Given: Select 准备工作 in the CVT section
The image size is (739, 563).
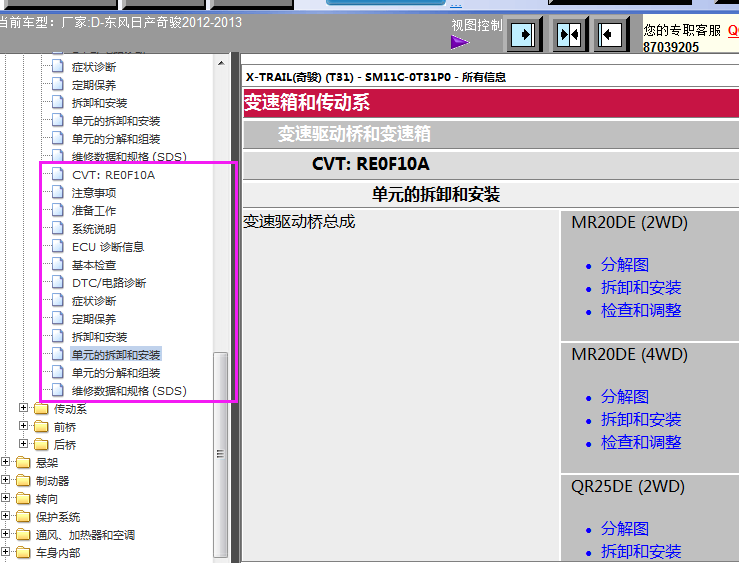Looking at the screenshot, I should click(x=94, y=211).
